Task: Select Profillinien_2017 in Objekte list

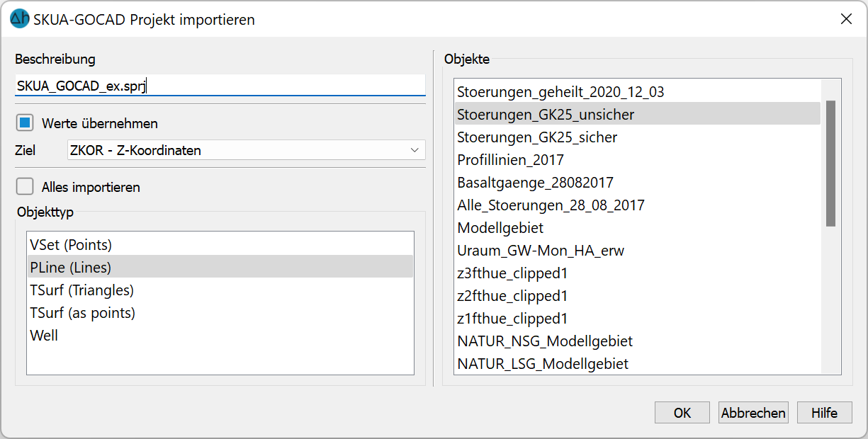Action: click(x=638, y=159)
